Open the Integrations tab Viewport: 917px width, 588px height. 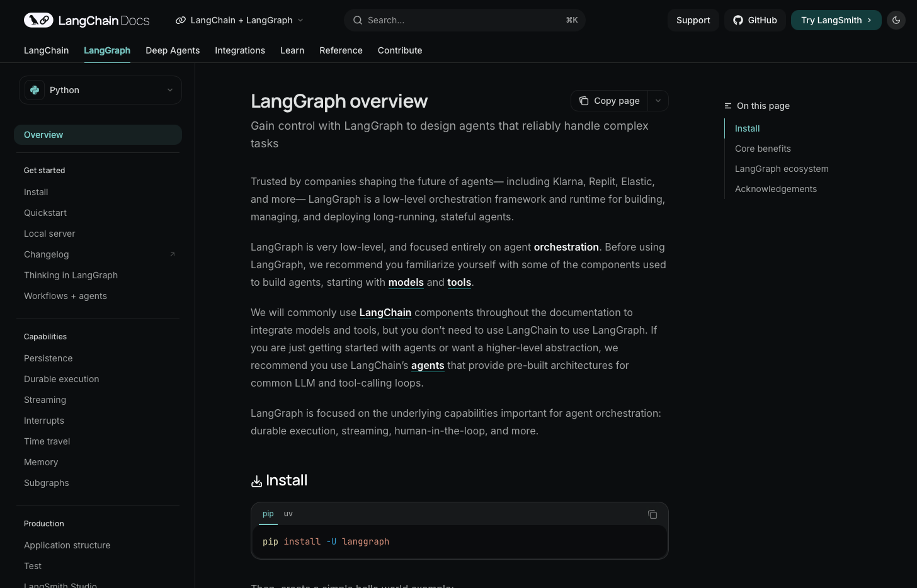click(x=240, y=50)
